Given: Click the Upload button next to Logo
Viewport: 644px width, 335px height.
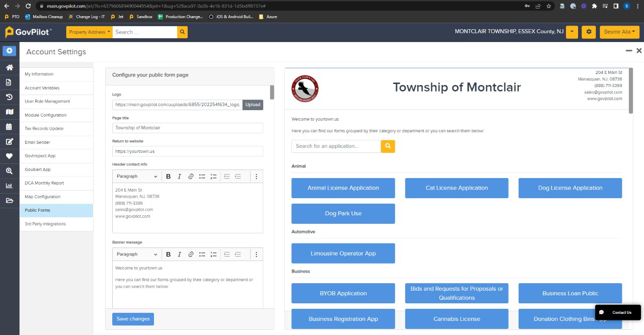Looking at the screenshot, I should pyautogui.click(x=253, y=105).
